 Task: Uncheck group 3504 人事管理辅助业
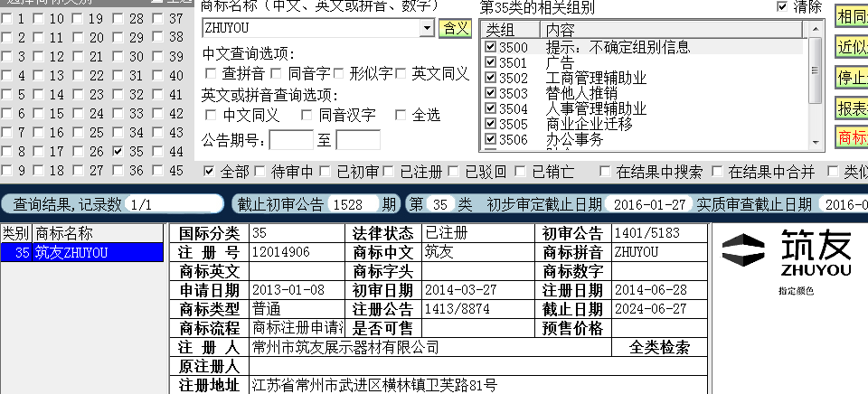(490, 108)
